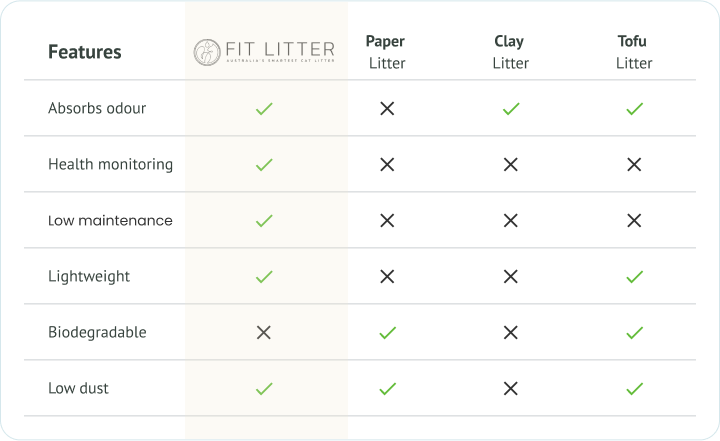Viewport: 720px width, 441px height.
Task: Click Paper Litter's Low dust checkmark
Action: 387,388
